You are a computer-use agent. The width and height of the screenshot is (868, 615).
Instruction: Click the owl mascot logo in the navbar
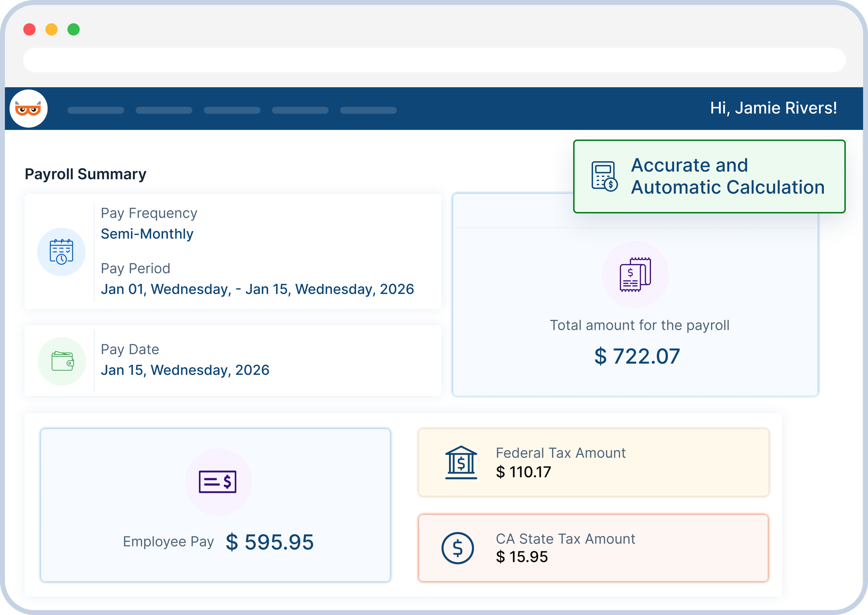point(28,109)
